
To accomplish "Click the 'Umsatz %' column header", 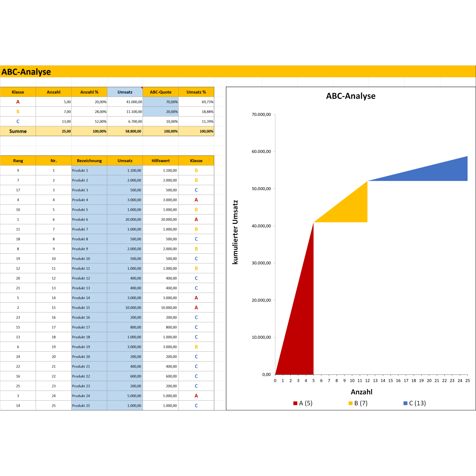I will [196, 92].
